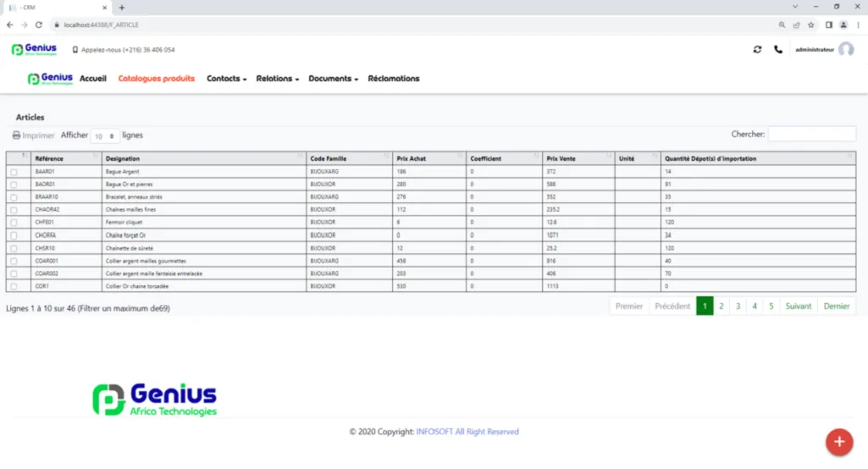Open Chrome three-dot menu
This screenshot has width=868, height=469.
(858, 25)
